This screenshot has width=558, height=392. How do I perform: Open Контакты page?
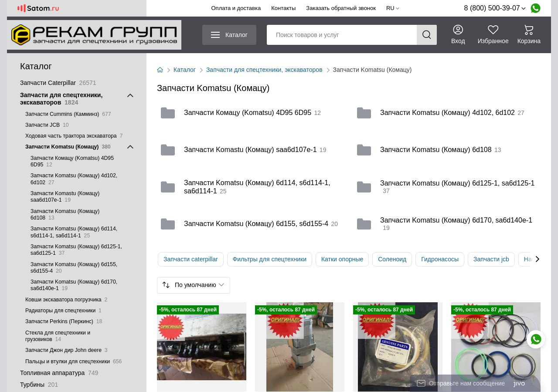tap(283, 8)
